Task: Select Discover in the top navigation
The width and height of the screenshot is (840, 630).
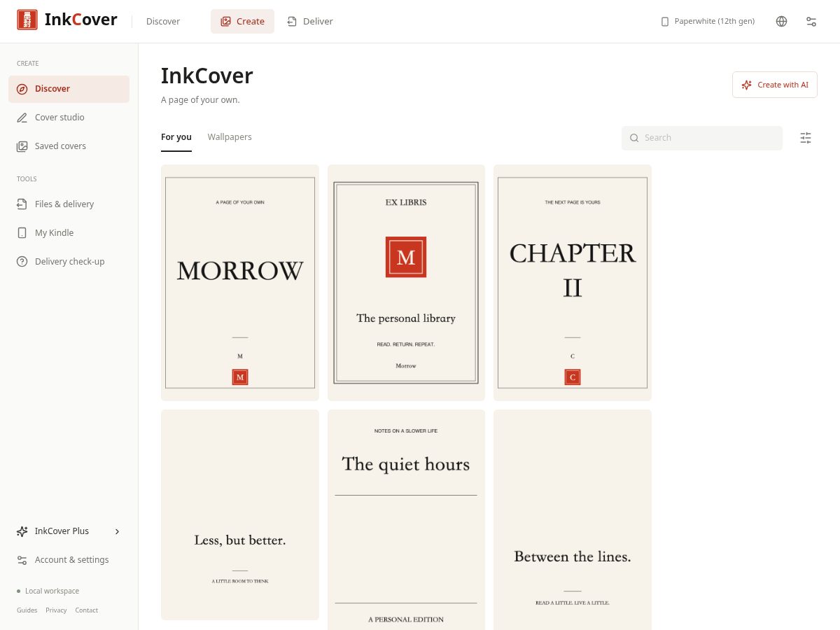Action: click(x=163, y=21)
